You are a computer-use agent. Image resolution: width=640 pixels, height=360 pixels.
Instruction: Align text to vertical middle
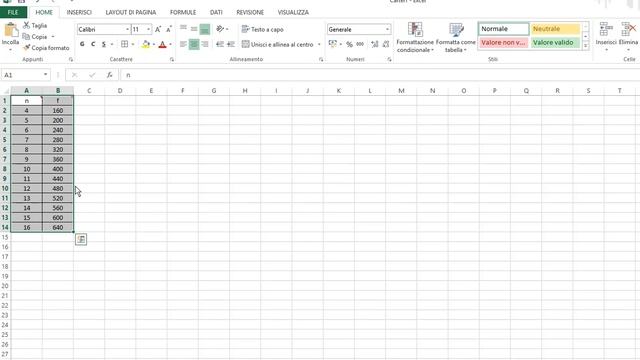coord(194,29)
